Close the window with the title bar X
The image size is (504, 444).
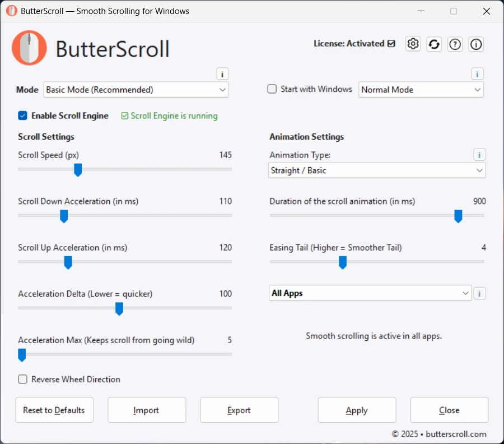tap(486, 11)
